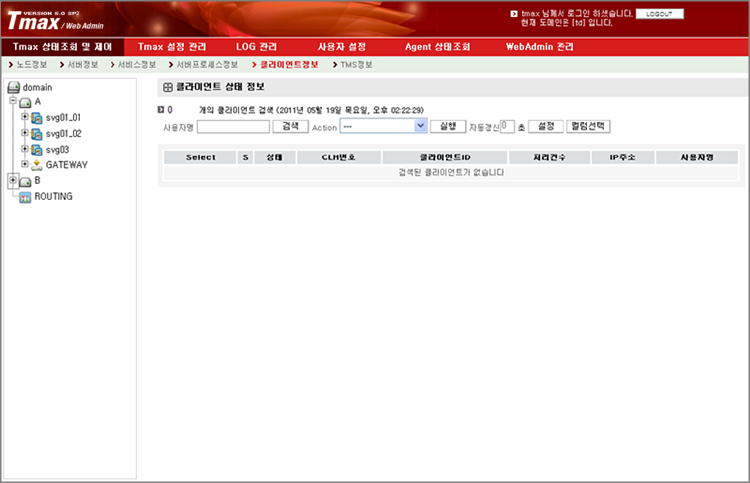Image resolution: width=750 pixels, height=483 pixels.
Task: Select ROUTING label in tree
Action: 53,197
